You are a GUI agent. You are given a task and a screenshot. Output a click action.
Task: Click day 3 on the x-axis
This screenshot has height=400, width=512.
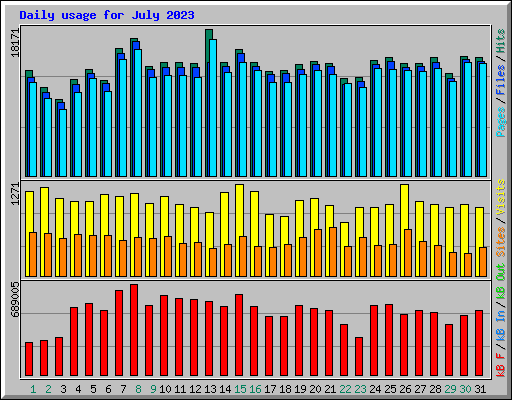click(63, 389)
